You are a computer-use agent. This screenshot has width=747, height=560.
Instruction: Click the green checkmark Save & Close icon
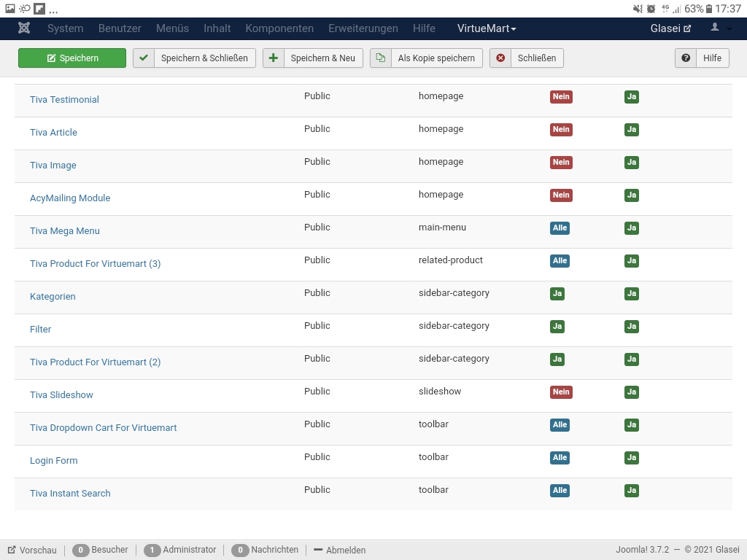pos(144,58)
